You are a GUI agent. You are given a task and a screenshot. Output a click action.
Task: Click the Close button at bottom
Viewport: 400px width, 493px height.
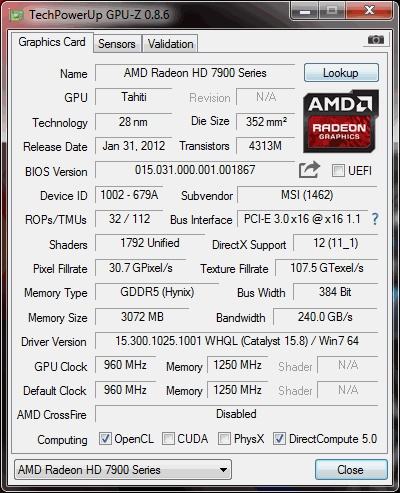pos(351,470)
